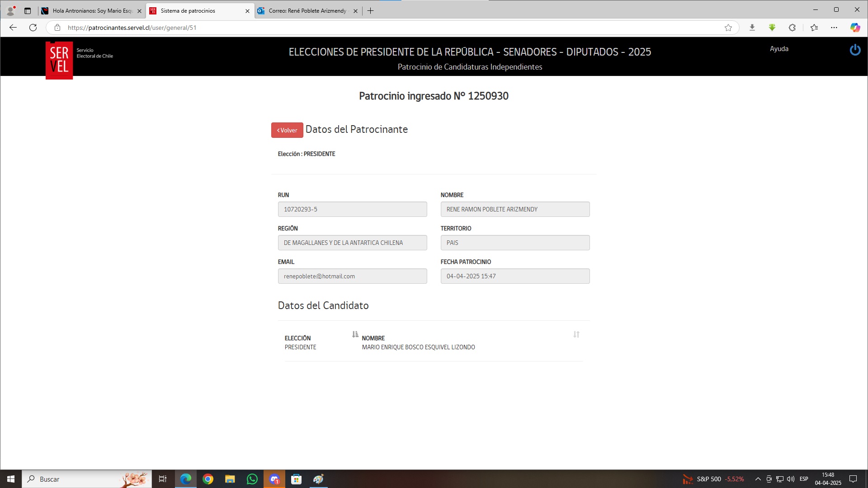Viewport: 868px width, 488px height.
Task: Open browser downloads icon
Action: (x=752, y=28)
